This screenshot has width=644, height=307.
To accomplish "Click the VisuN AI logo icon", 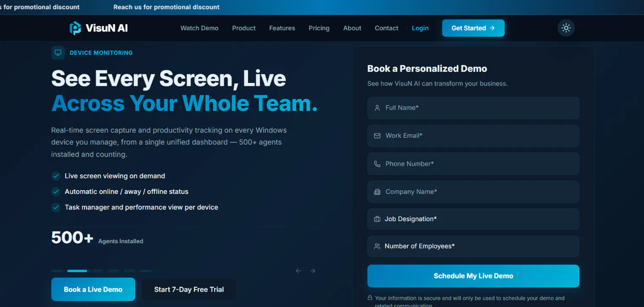I will point(75,28).
